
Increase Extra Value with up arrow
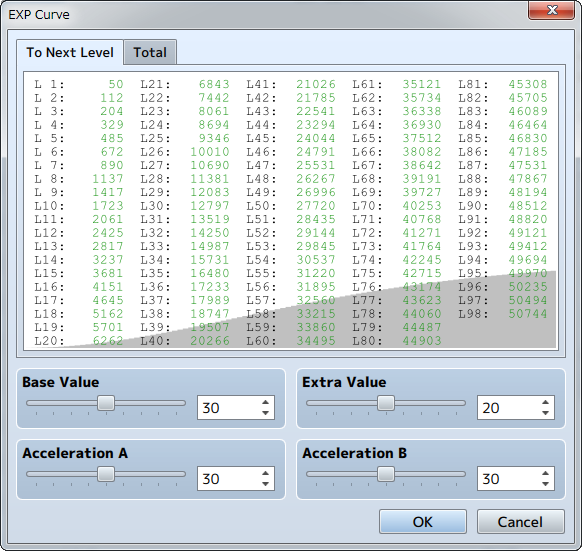point(545,402)
